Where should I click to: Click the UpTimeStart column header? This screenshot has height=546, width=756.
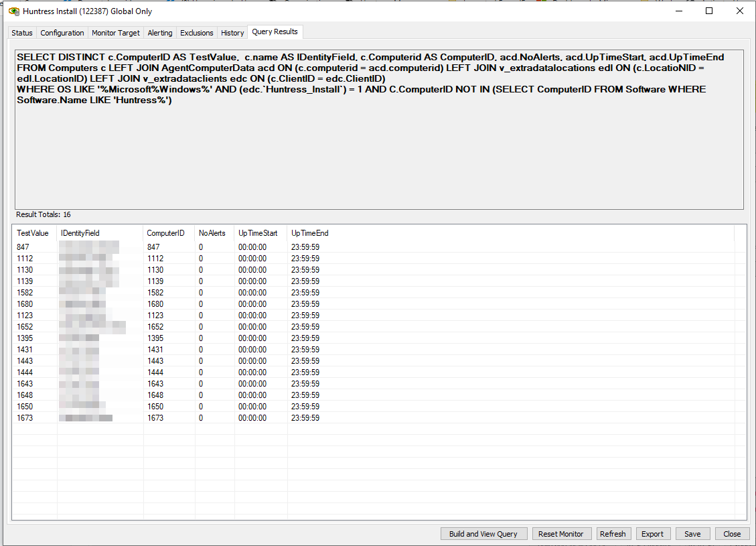click(x=261, y=233)
